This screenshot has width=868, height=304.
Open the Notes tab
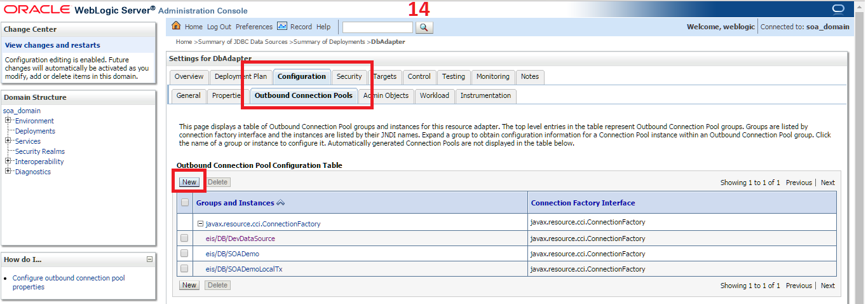pos(530,76)
